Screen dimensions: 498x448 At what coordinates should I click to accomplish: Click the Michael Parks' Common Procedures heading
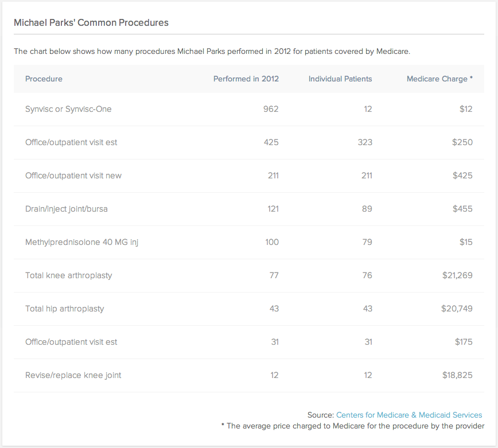coord(91,23)
